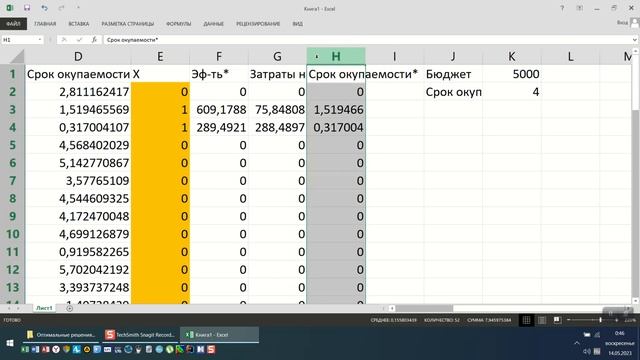Open the ДАННЫЕ ribbon tab
This screenshot has height=360, width=640.
213,24
